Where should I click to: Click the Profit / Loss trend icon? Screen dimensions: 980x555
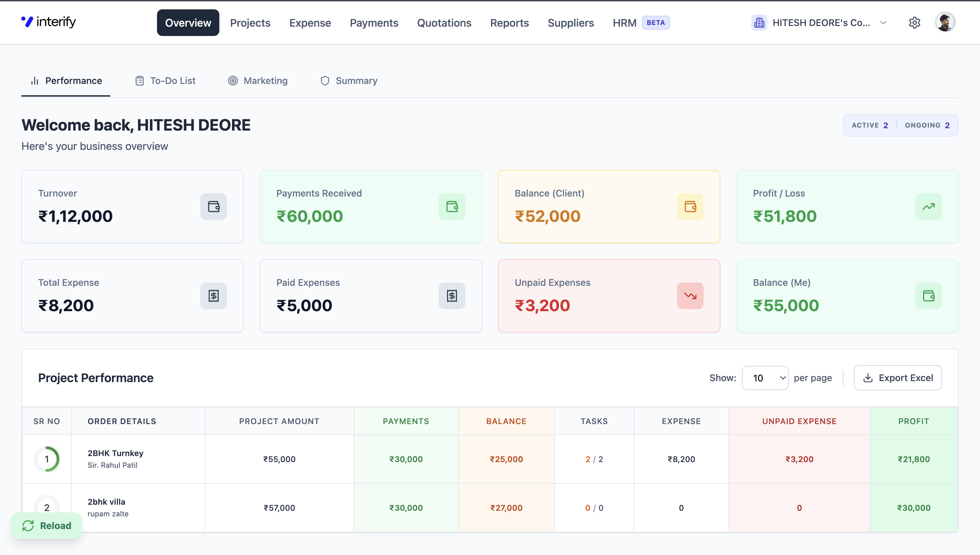tap(928, 207)
